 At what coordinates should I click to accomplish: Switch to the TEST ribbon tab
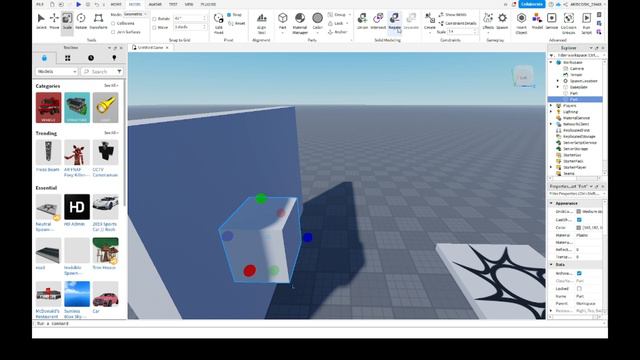[x=173, y=4]
